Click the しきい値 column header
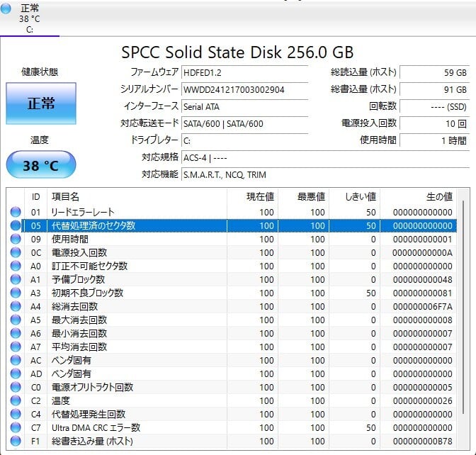This screenshot has width=476, height=455. click(x=360, y=196)
